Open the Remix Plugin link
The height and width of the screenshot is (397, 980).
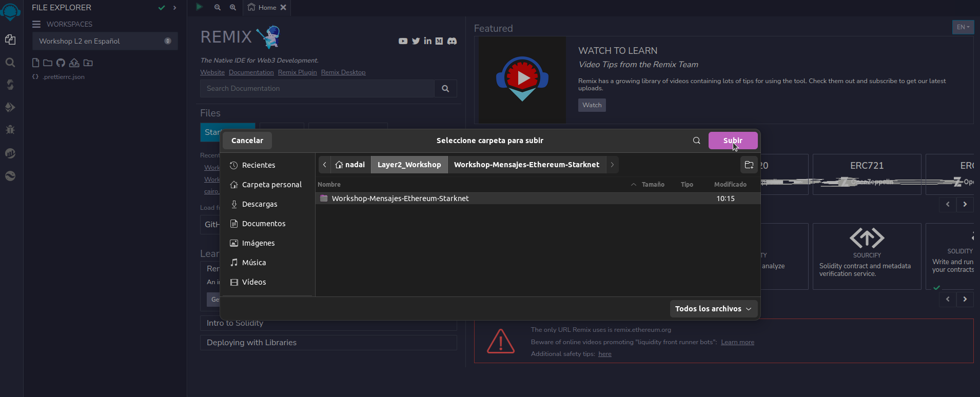[298, 72]
